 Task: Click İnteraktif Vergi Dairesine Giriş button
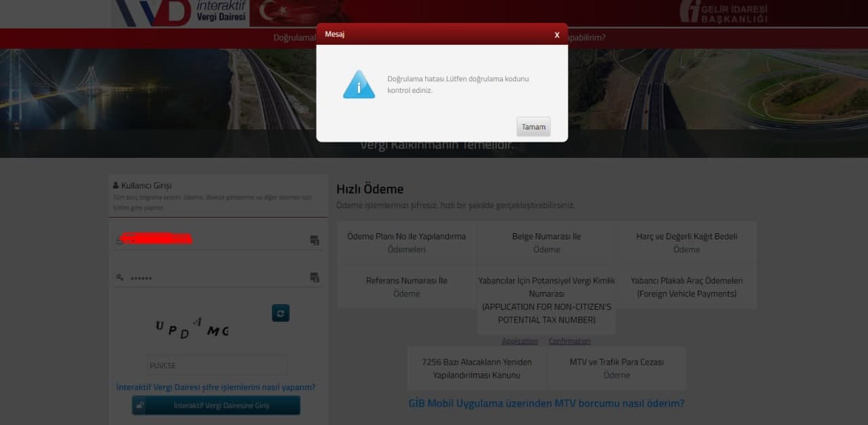pyautogui.click(x=216, y=405)
